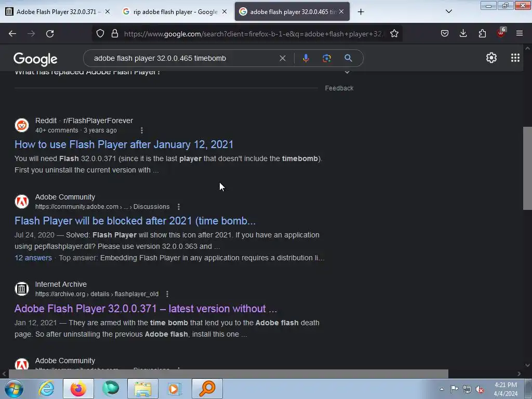Open the extensions puzzle icon
This screenshot has width=532, height=399.
[x=482, y=34]
